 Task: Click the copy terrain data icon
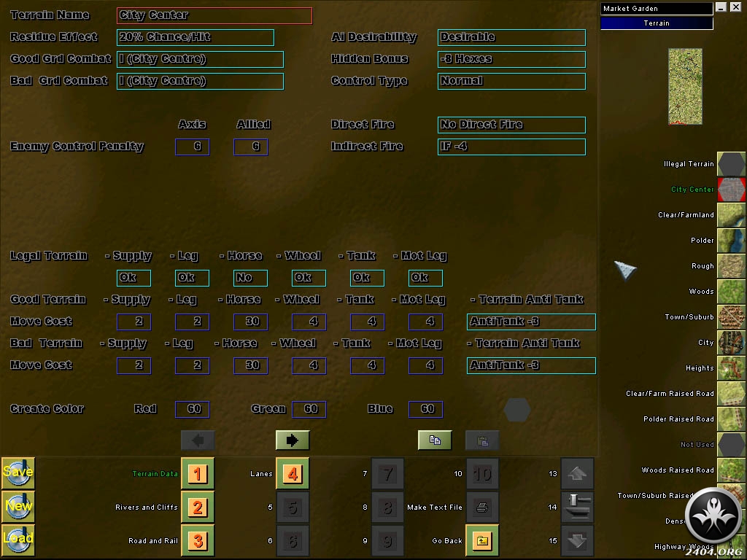[x=435, y=440]
